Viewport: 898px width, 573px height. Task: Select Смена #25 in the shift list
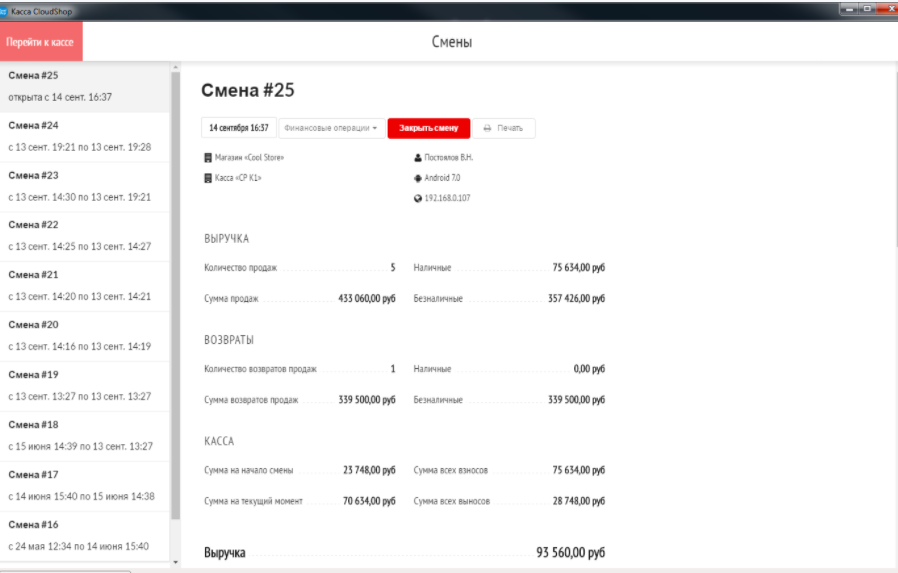(85, 86)
